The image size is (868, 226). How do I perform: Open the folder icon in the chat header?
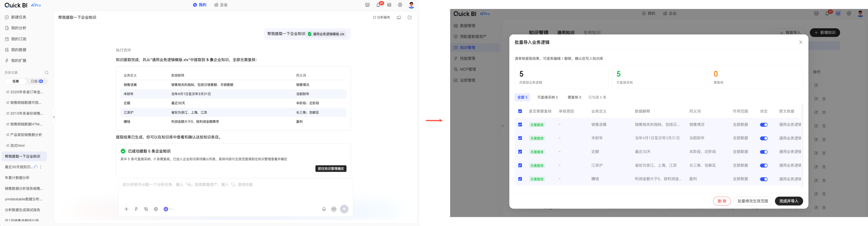(x=399, y=18)
